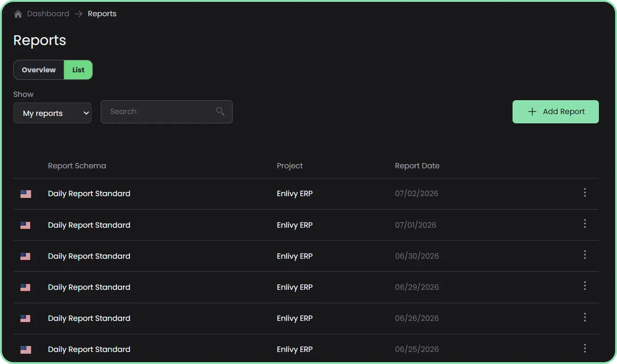This screenshot has width=617, height=364.
Task: Open the options menu for 06/25/2026 report
Action: point(585,348)
